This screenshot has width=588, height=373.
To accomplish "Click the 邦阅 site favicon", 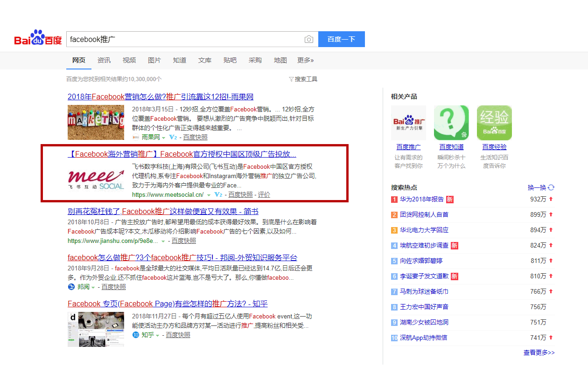I will tap(71, 287).
